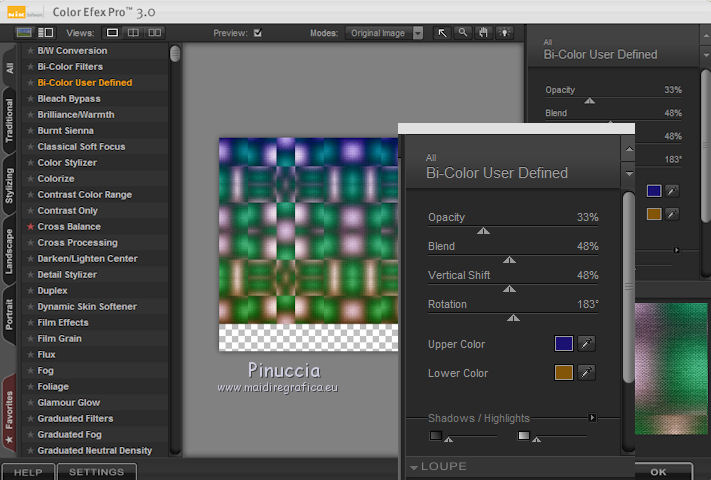Image resolution: width=711 pixels, height=480 pixels.
Task: Click the up arrow at top of background right panel
Action: pos(706,35)
